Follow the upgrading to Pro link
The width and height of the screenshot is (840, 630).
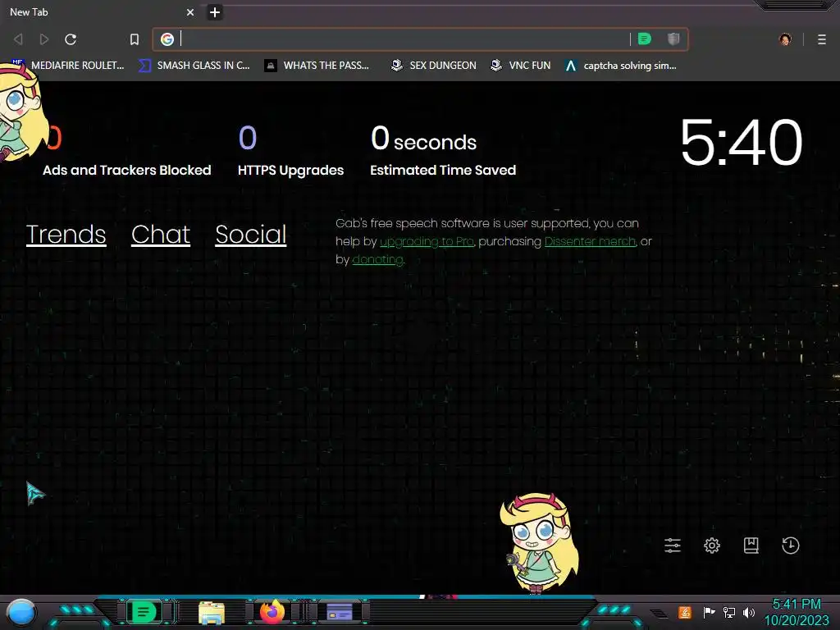tap(427, 242)
